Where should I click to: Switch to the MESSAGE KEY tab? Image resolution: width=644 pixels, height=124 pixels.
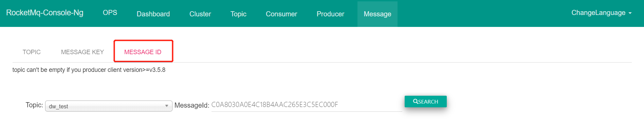[82, 52]
